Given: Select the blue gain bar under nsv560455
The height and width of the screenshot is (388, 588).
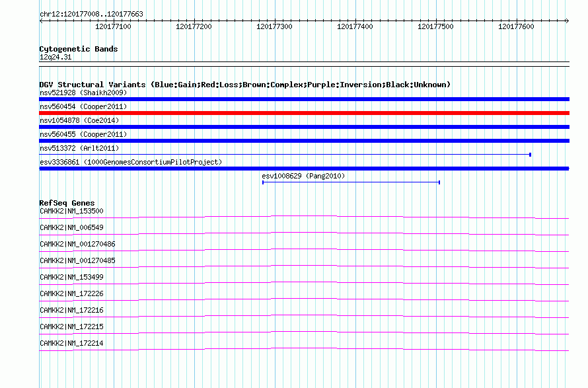Looking at the screenshot, I should click(304, 141).
